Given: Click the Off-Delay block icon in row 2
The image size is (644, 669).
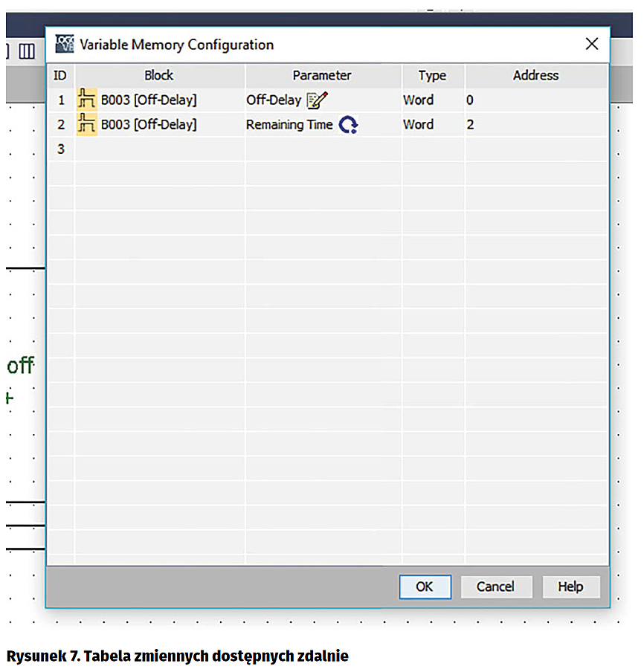Looking at the screenshot, I should point(87,124).
